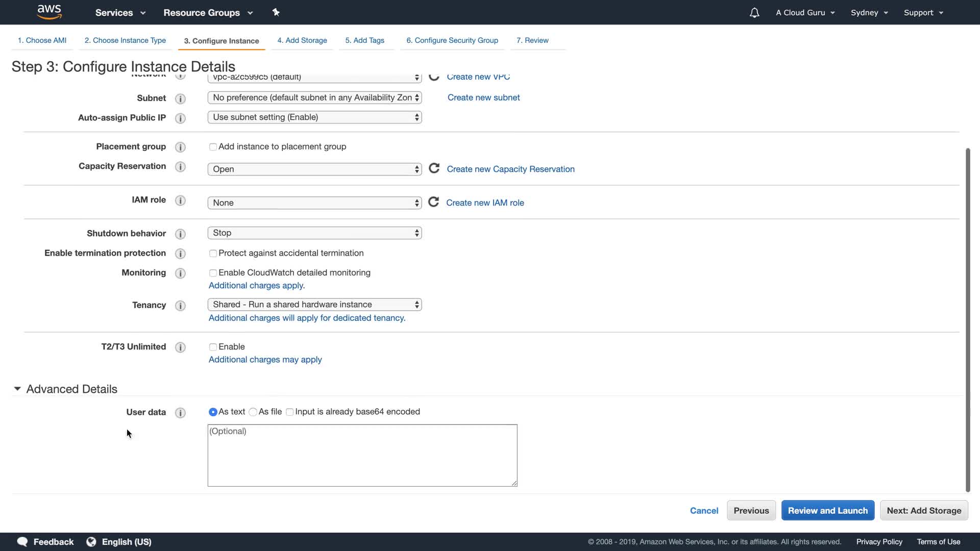Collapse the Advanced Details section
Viewport: 980px width, 551px height.
[x=17, y=389]
